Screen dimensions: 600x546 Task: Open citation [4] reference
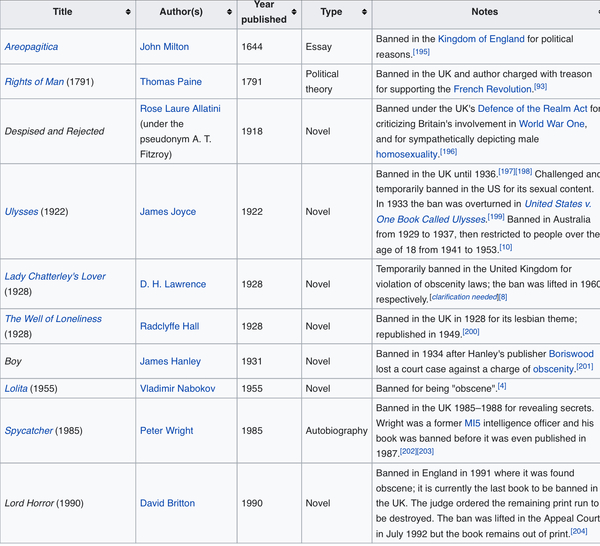[502, 386]
